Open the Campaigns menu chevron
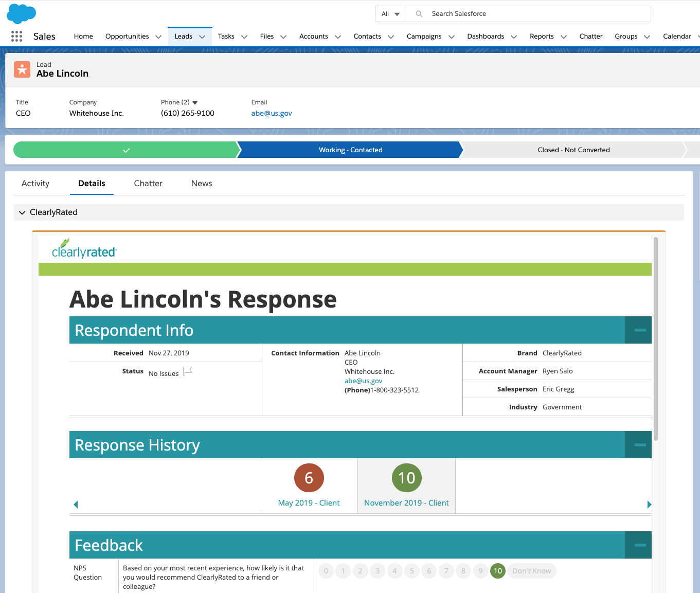This screenshot has width=700, height=593. (452, 37)
